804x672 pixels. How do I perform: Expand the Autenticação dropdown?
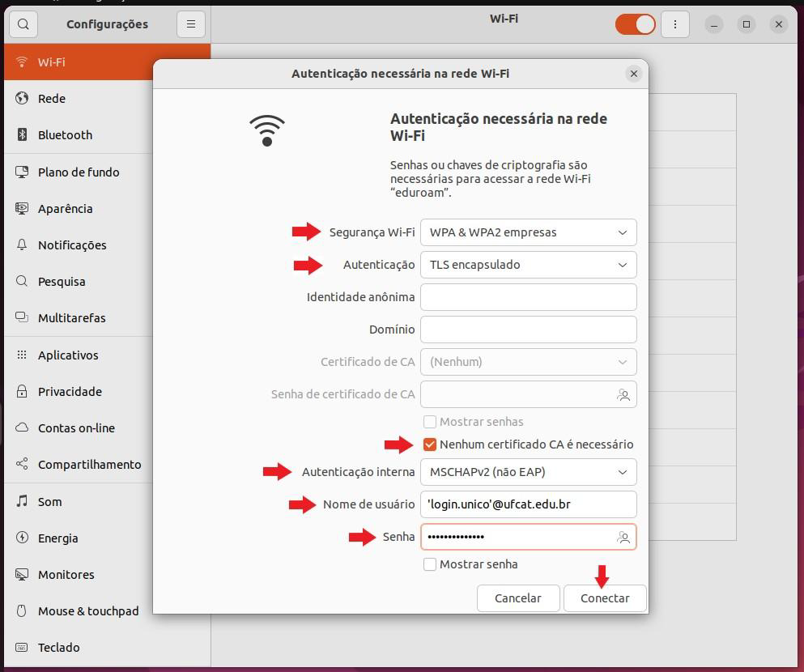529,265
